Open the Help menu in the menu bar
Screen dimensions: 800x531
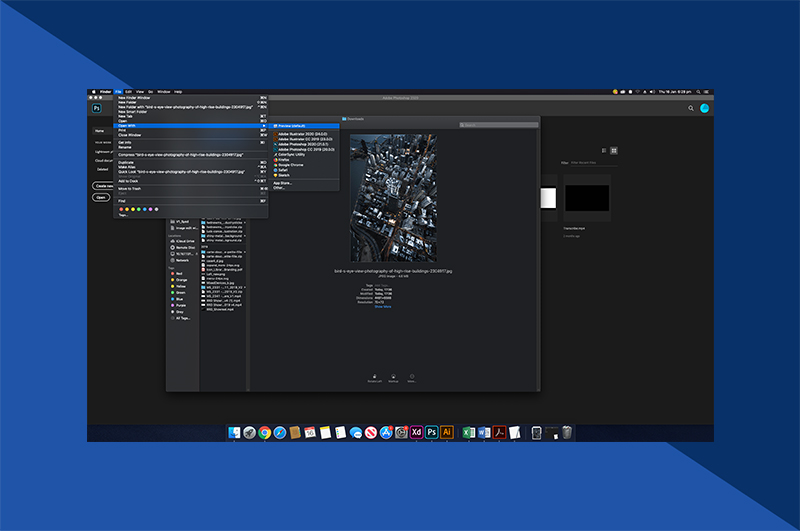pyautogui.click(x=178, y=92)
